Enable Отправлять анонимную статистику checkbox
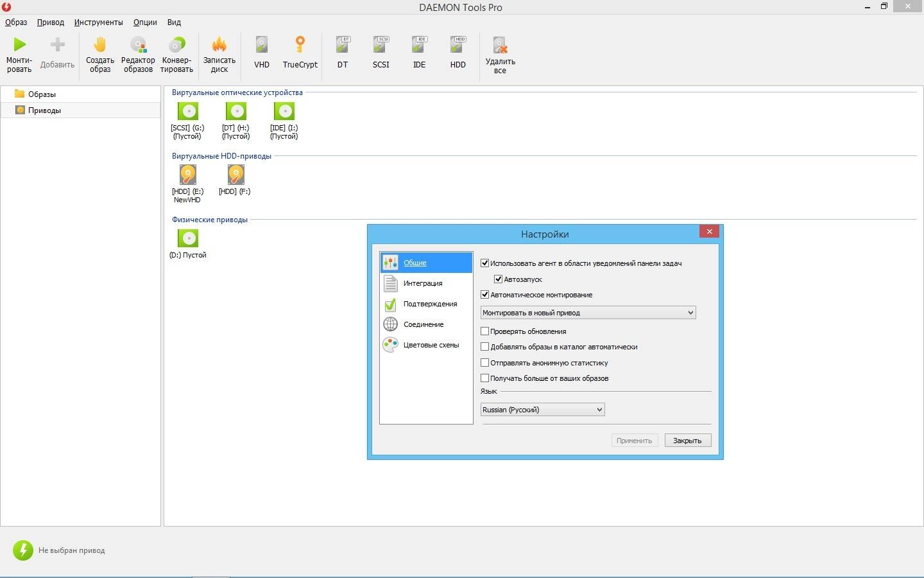This screenshot has height=578, width=924. point(485,363)
